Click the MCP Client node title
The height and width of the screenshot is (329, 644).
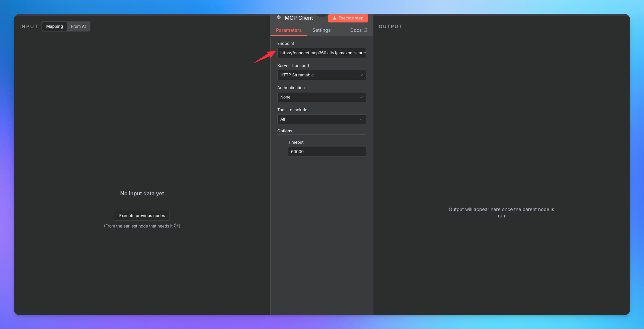click(299, 18)
